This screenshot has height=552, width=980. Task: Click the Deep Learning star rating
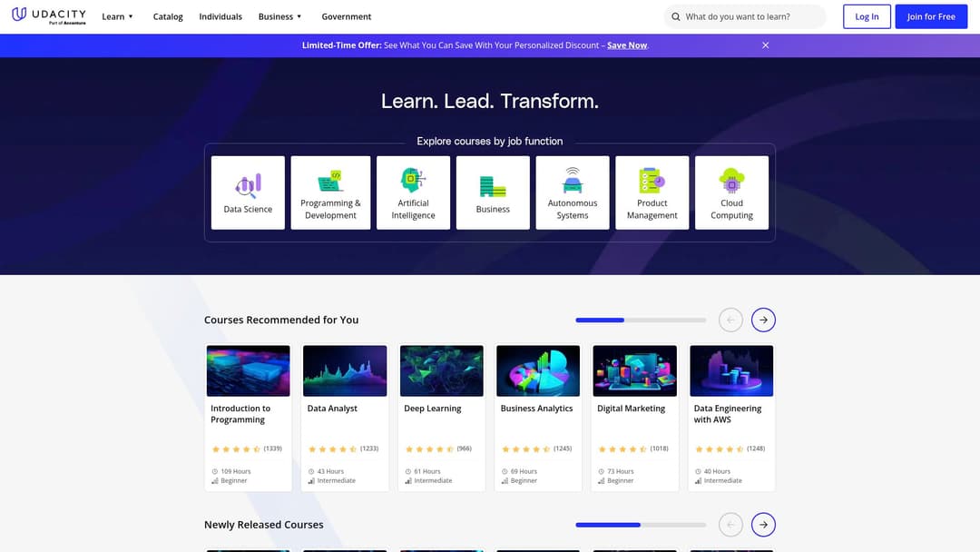click(429, 448)
